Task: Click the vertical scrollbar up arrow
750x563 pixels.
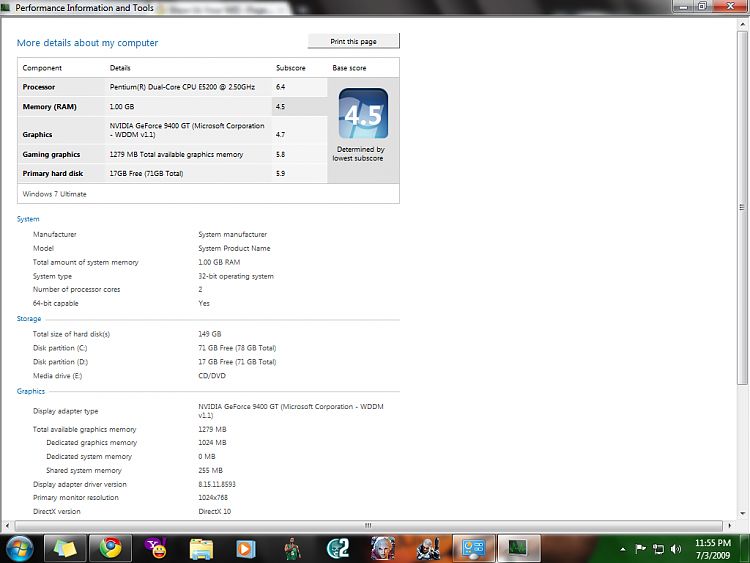Action: pos(743,24)
